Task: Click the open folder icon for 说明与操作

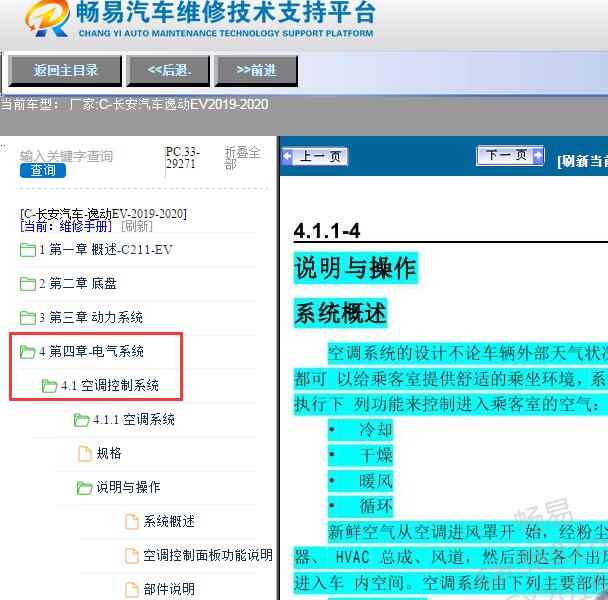Action: pos(85,488)
